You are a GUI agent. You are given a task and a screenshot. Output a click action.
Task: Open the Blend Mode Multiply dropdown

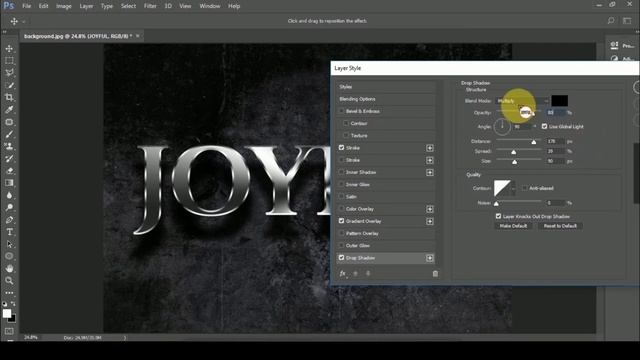click(x=522, y=101)
